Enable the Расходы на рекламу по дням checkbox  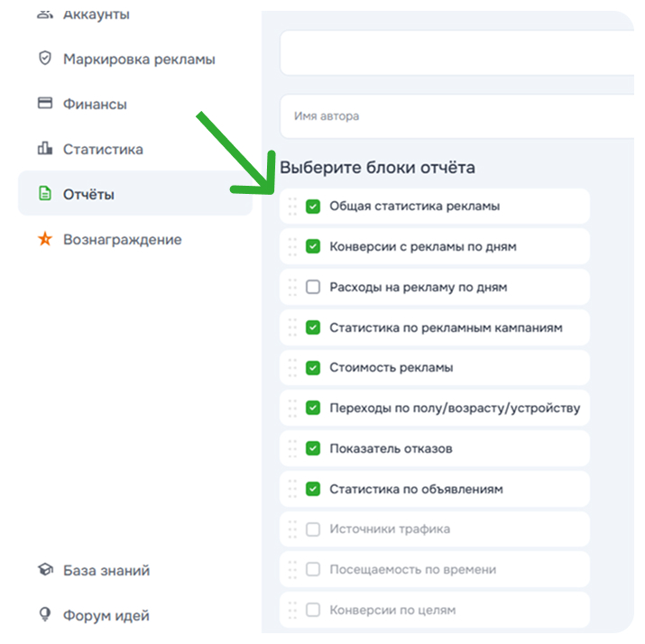coord(313,287)
